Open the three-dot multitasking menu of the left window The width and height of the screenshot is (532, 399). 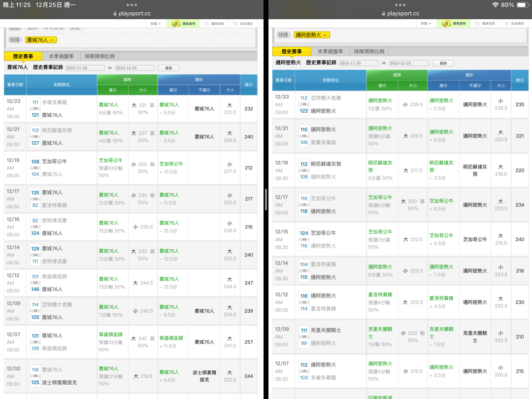pos(132,5)
